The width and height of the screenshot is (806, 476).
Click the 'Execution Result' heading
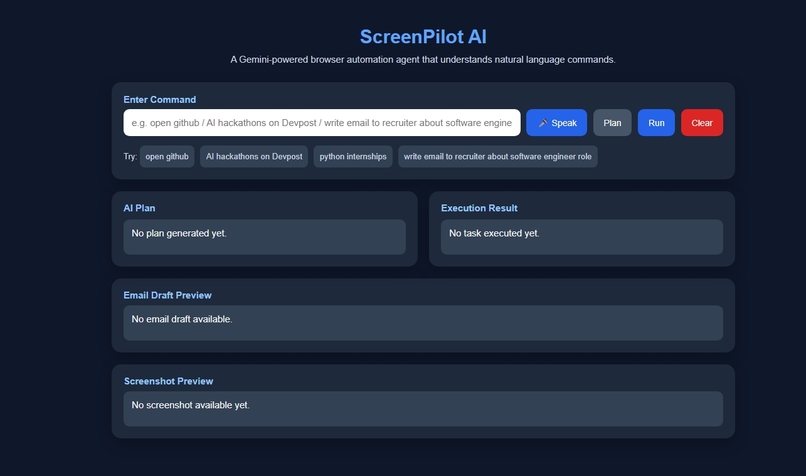coord(479,208)
